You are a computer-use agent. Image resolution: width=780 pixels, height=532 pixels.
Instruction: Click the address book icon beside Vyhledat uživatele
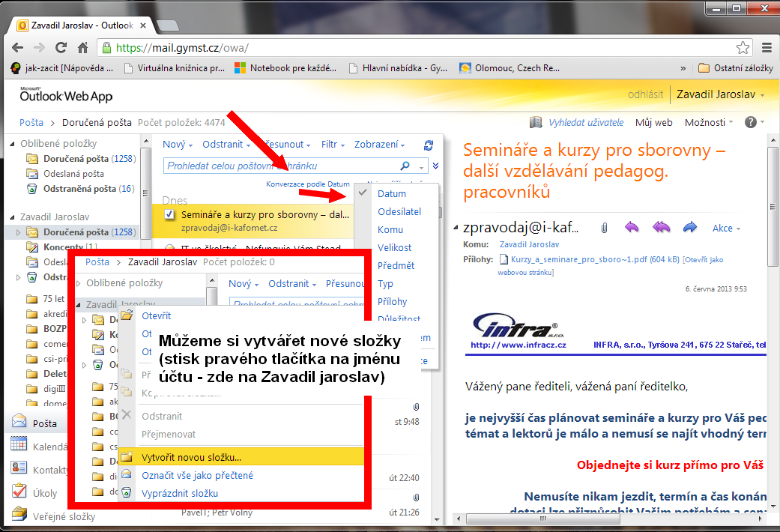point(535,122)
